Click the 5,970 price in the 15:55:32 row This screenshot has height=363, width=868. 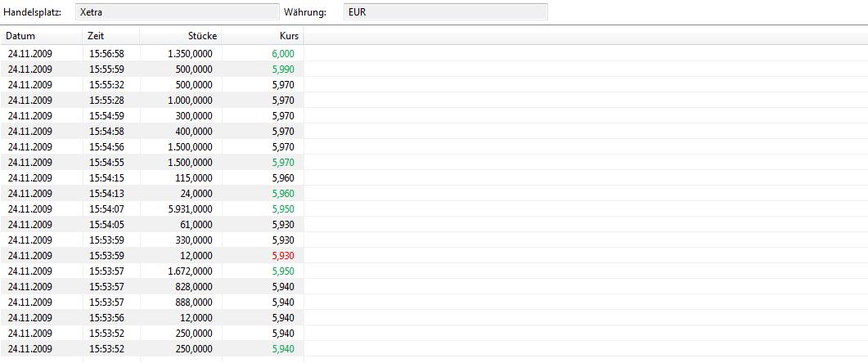pyautogui.click(x=283, y=85)
